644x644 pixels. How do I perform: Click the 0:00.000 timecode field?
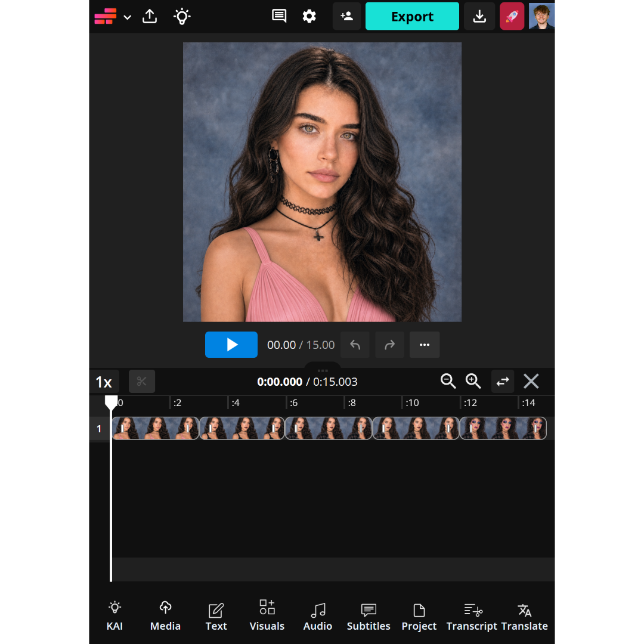pos(280,382)
